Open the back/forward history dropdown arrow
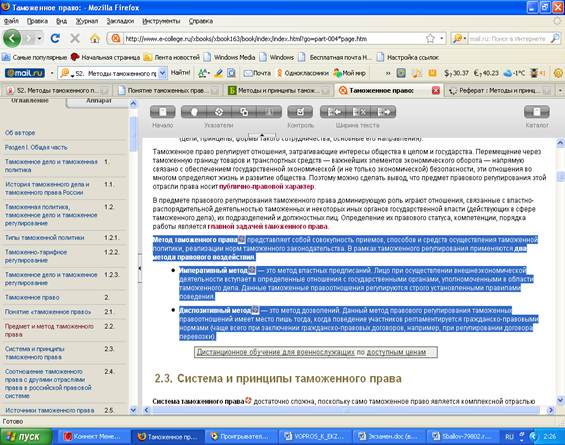 39,38
